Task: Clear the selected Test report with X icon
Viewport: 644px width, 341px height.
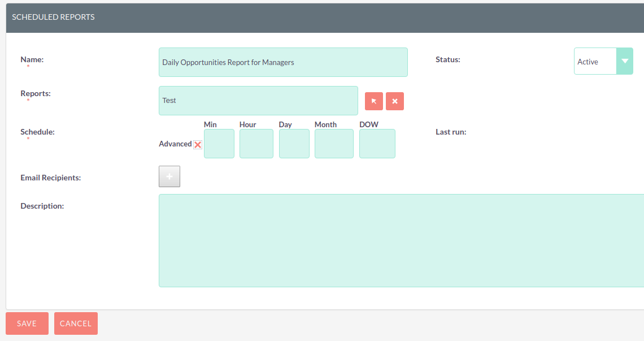Action: coord(394,101)
